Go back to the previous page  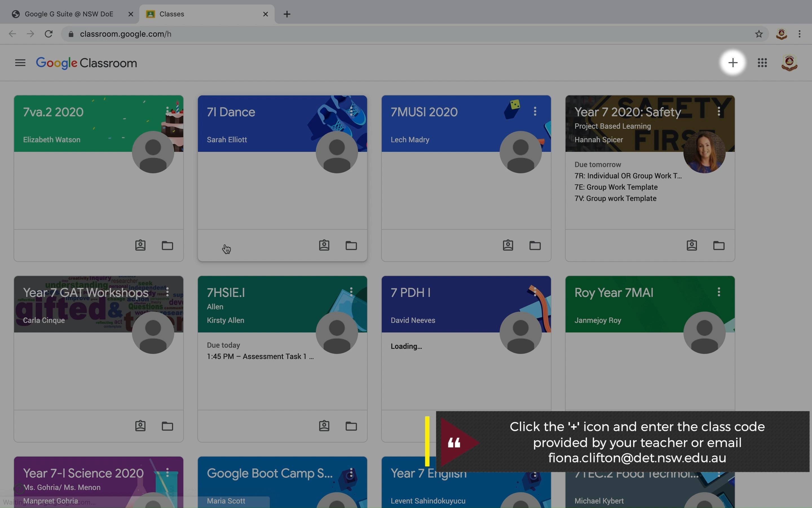pyautogui.click(x=12, y=34)
